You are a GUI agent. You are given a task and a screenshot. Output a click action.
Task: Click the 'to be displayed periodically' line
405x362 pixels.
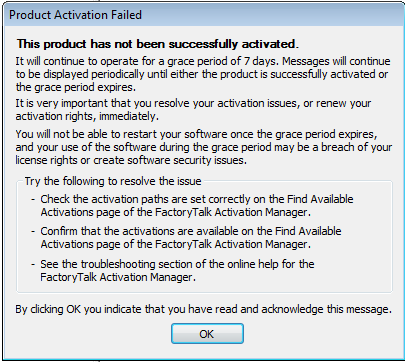click(202, 74)
